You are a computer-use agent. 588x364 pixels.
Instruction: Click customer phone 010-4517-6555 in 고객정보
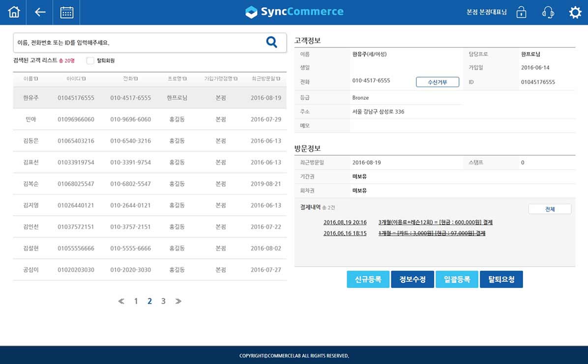[x=371, y=81]
